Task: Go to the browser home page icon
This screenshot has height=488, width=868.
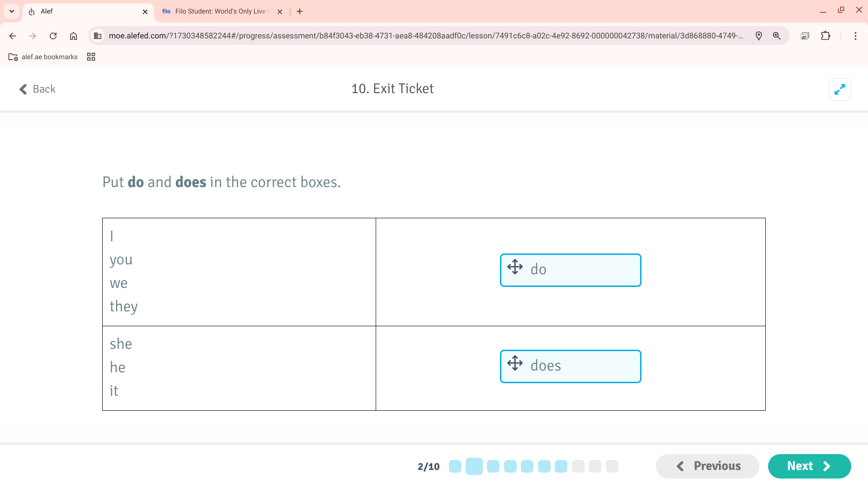Action: [73, 36]
